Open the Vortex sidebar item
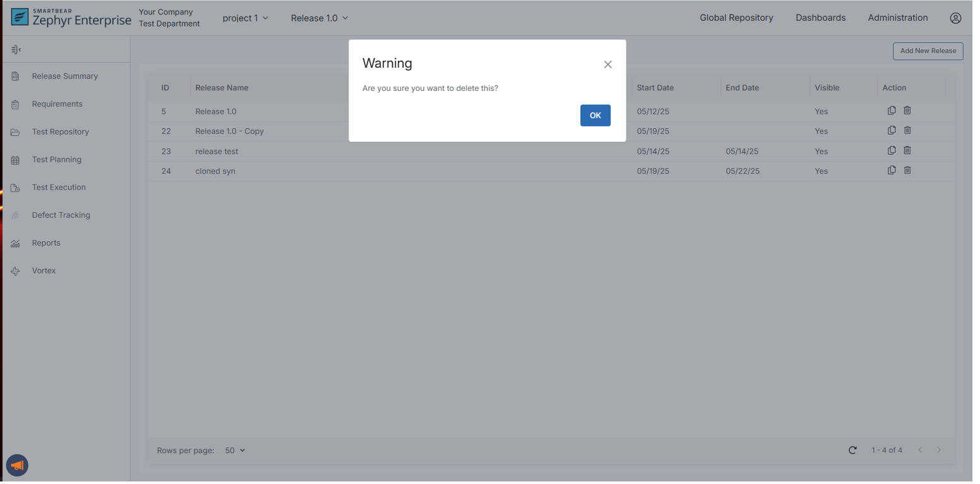 pos(44,271)
